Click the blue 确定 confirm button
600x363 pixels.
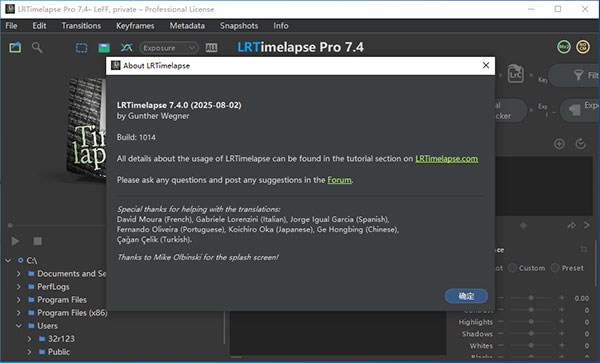(466, 296)
